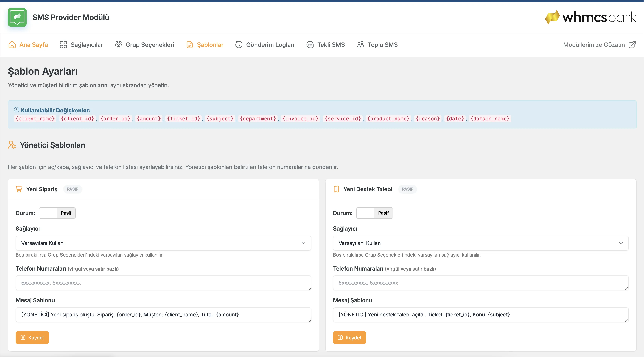Click the Telefon Numaraları field in Yeni Sipariş
The image size is (644, 357).
(x=163, y=283)
